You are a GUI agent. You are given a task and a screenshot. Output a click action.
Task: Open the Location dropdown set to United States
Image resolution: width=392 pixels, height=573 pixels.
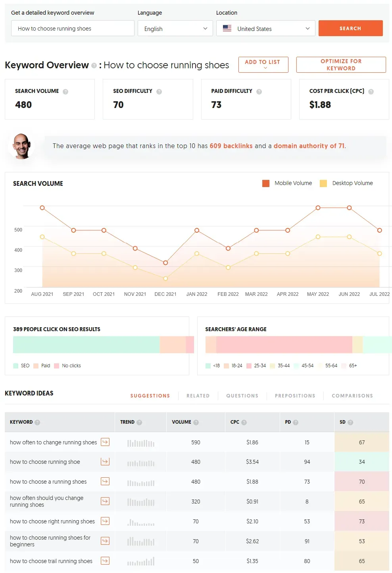pyautogui.click(x=266, y=29)
